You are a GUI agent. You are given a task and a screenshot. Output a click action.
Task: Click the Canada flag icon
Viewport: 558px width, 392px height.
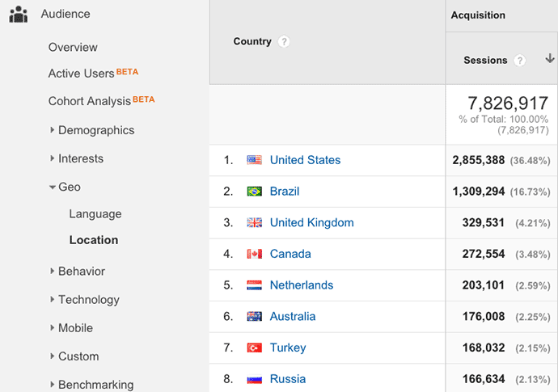click(x=255, y=254)
